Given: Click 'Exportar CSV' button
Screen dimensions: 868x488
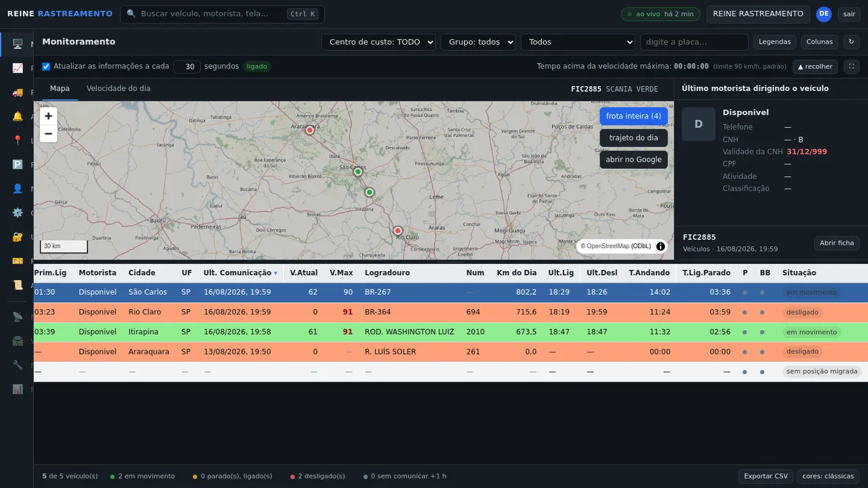Looking at the screenshot, I should (766, 476).
